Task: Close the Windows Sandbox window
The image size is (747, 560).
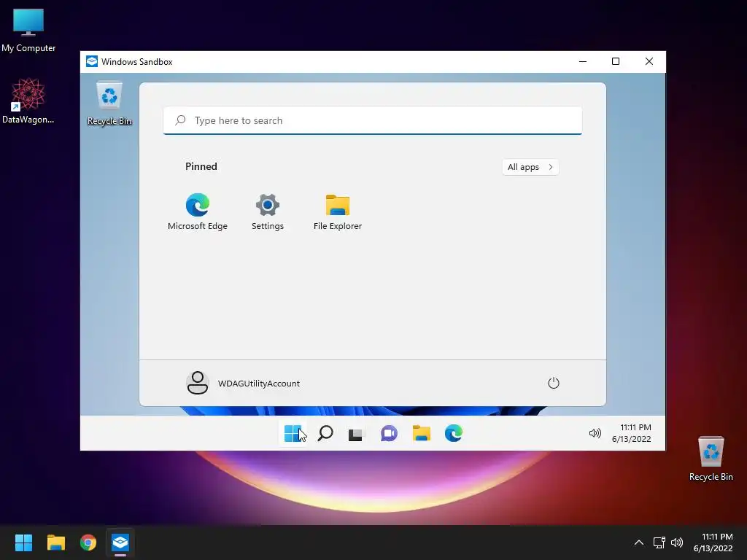Action: point(649,61)
